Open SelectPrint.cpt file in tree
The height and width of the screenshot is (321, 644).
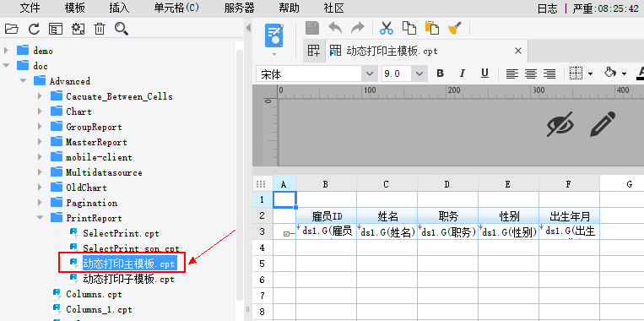pos(121,233)
